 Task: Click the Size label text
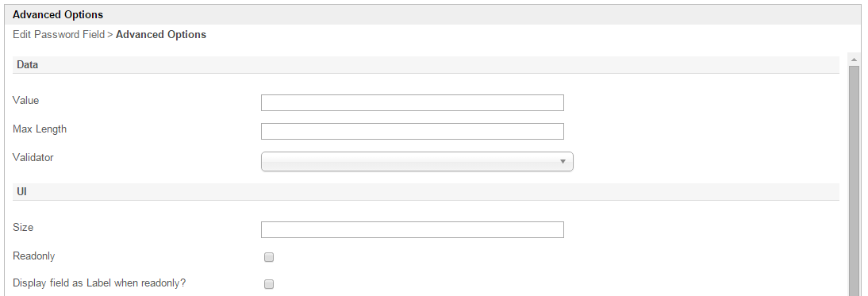tap(23, 228)
